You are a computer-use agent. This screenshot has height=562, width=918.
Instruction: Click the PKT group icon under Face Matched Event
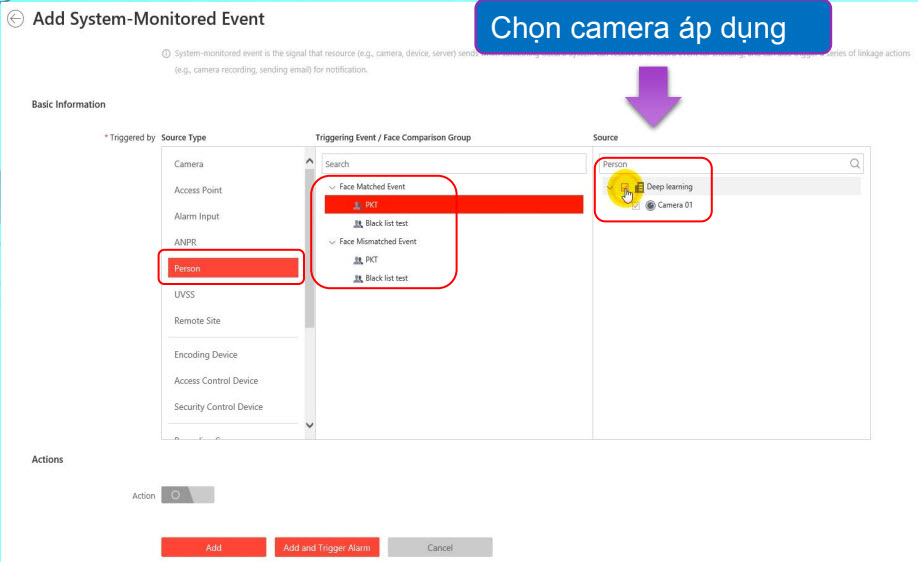tap(357, 205)
